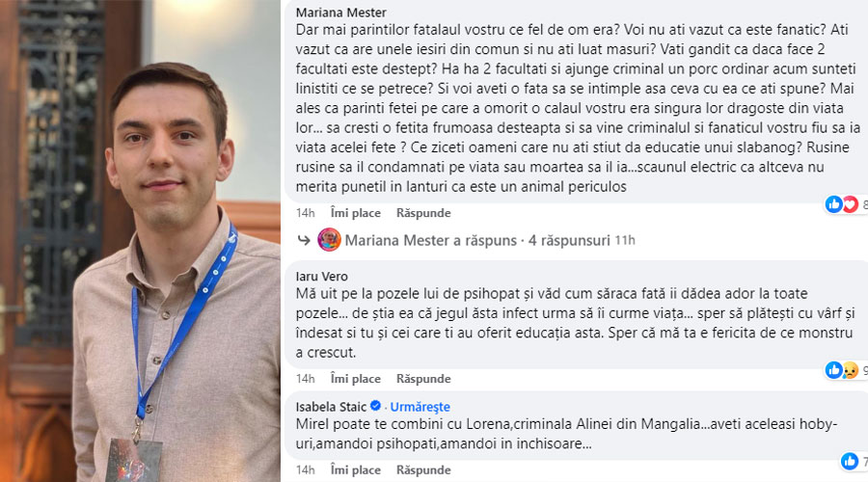Viewport: 868px width, 482px height.
Task: Open the photo of the man with the lanyard
Action: [x=140, y=241]
